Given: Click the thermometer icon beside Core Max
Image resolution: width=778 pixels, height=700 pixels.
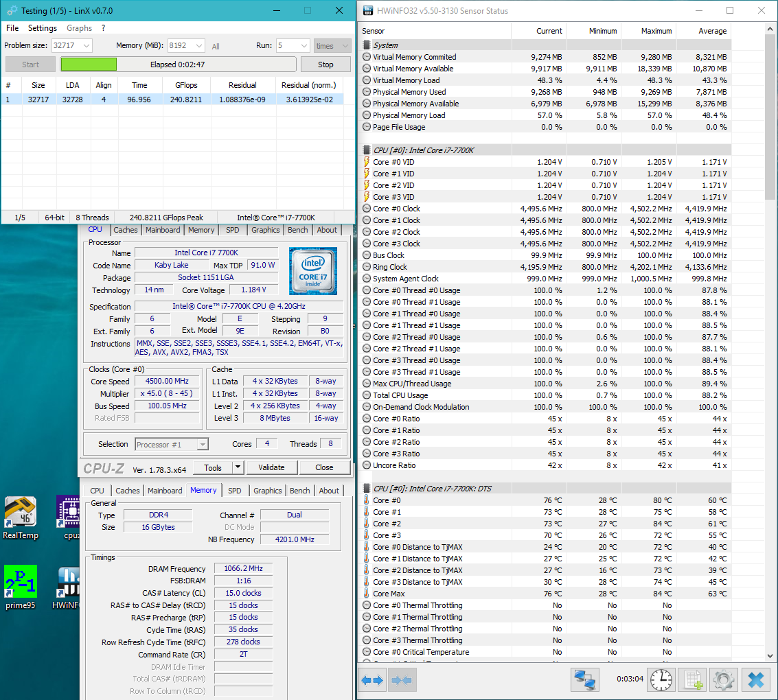Looking at the screenshot, I should coord(367,594).
